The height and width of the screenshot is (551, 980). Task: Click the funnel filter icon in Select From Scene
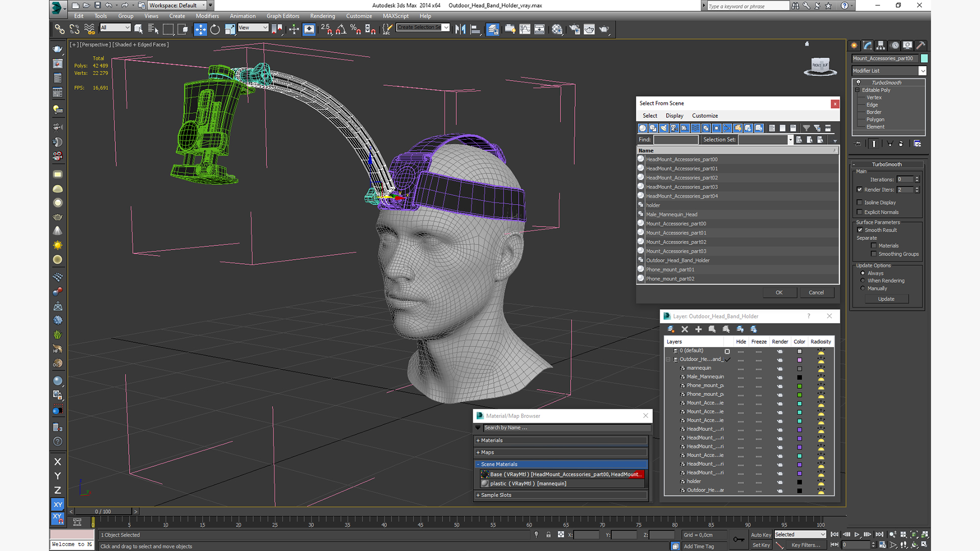click(806, 128)
